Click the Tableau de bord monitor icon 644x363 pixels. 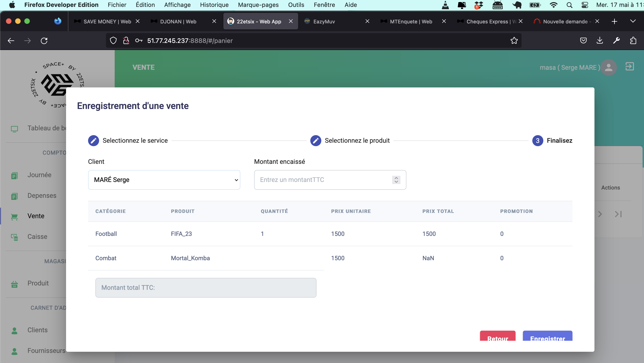(x=14, y=129)
